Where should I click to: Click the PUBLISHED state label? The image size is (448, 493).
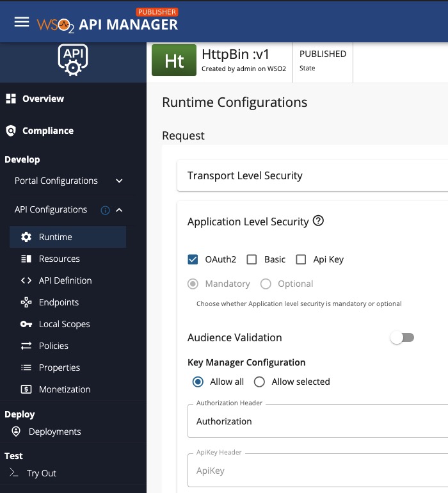pyautogui.click(x=323, y=54)
